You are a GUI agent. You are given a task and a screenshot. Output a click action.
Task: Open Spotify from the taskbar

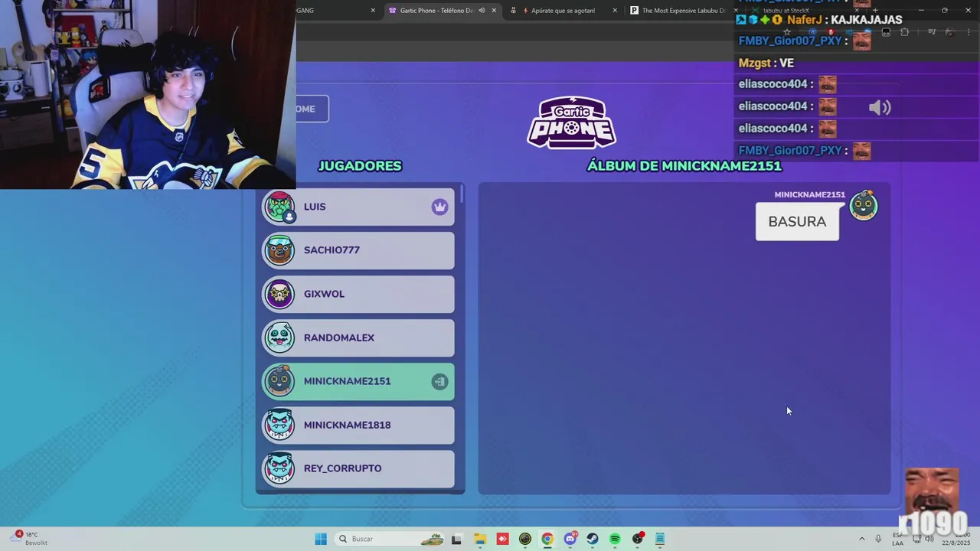pos(615,539)
